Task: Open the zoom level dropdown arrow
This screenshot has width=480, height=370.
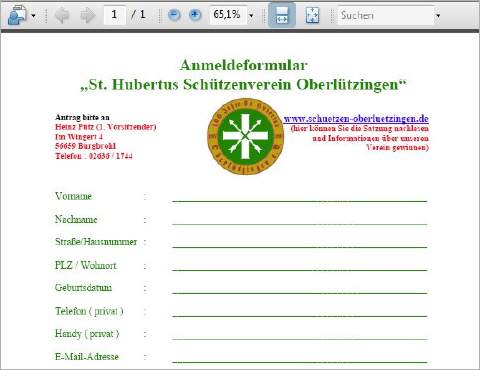Action: tap(251, 16)
